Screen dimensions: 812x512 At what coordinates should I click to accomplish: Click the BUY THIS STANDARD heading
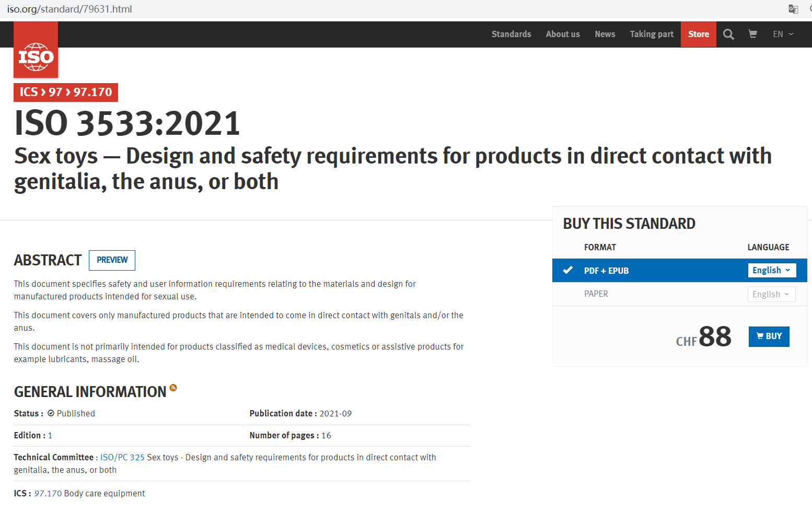629,224
